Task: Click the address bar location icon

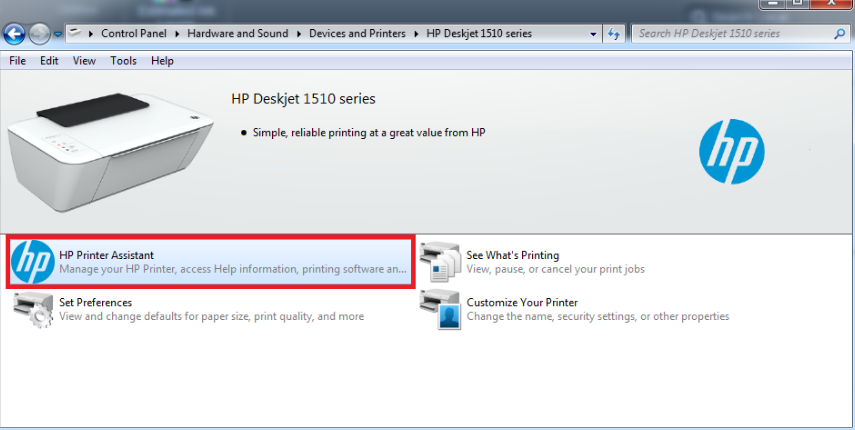Action: [75, 33]
